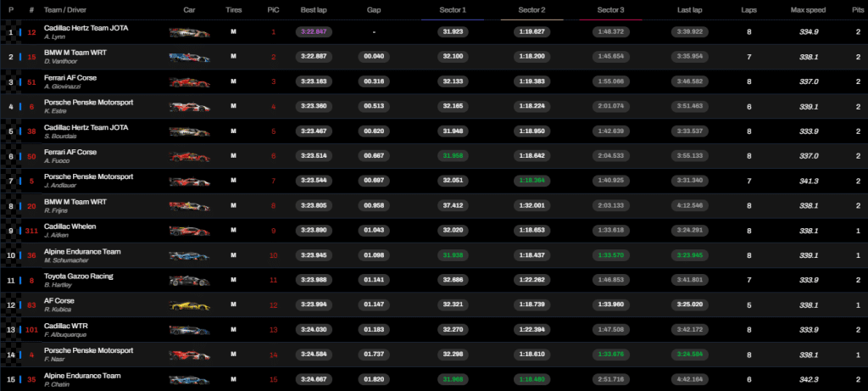Click the Laps column header
868x391 pixels.
click(x=749, y=10)
